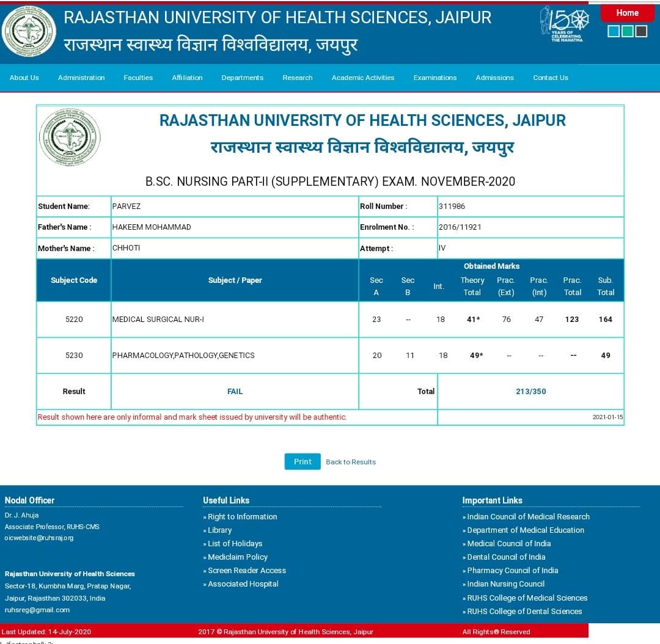Open the About Us menu

pyautogui.click(x=24, y=78)
